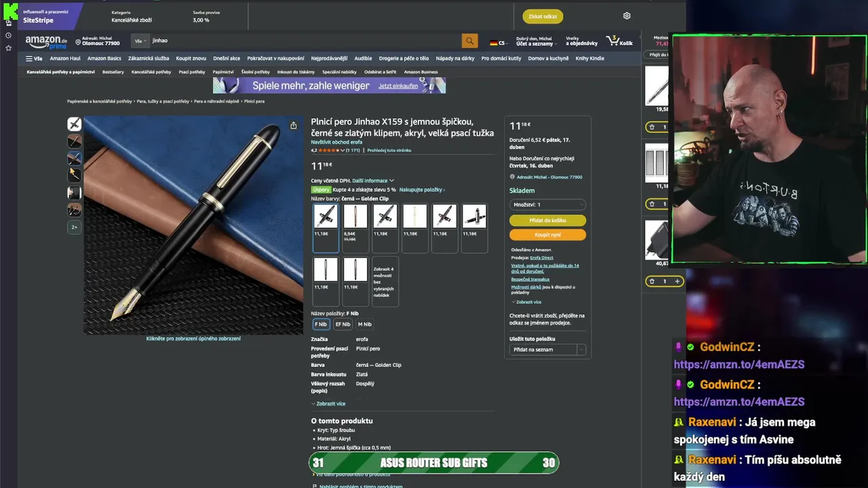Viewport: 868px width, 488px height.
Task: Open Nejprodávanější nav item
Action: click(329, 58)
